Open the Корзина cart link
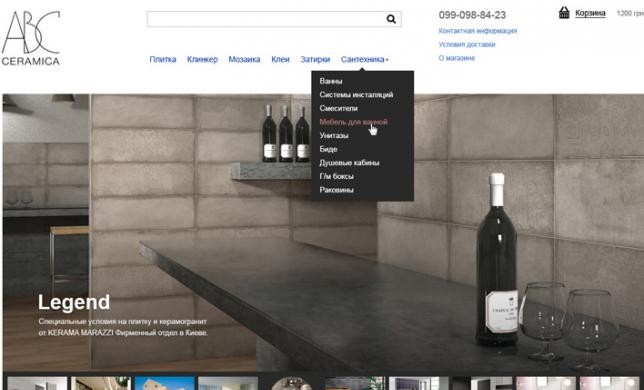The width and height of the screenshot is (644, 390). [590, 13]
